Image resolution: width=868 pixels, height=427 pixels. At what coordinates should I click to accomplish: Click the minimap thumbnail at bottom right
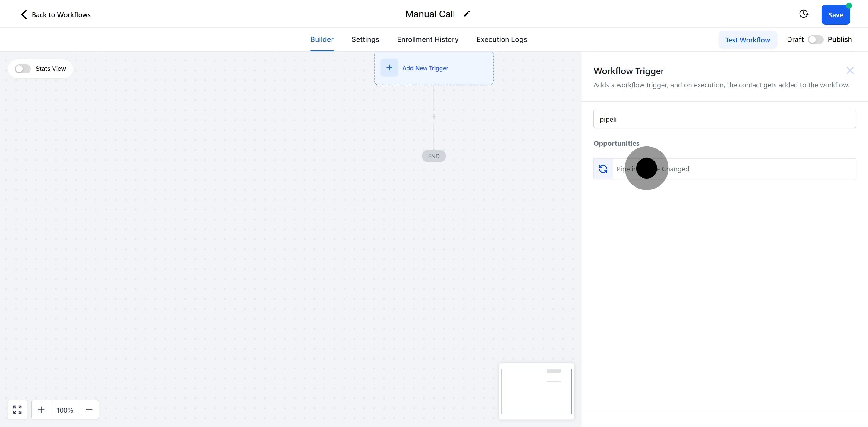pos(536,392)
